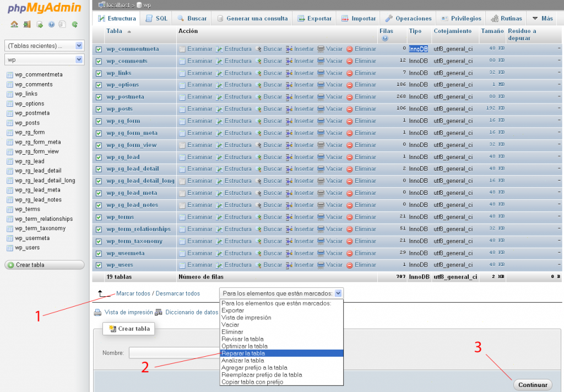The width and height of the screenshot is (564, 392).
Task: Open wp_rg_lead_detail table name in main list
Action: click(133, 169)
